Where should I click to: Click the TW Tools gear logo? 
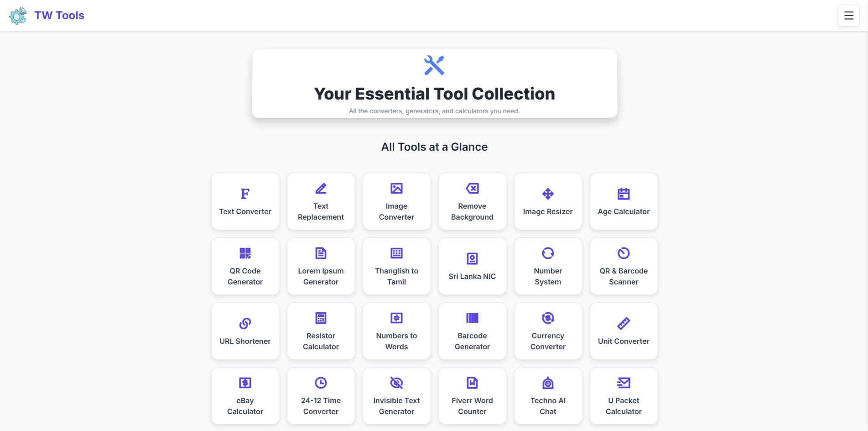coord(17,16)
